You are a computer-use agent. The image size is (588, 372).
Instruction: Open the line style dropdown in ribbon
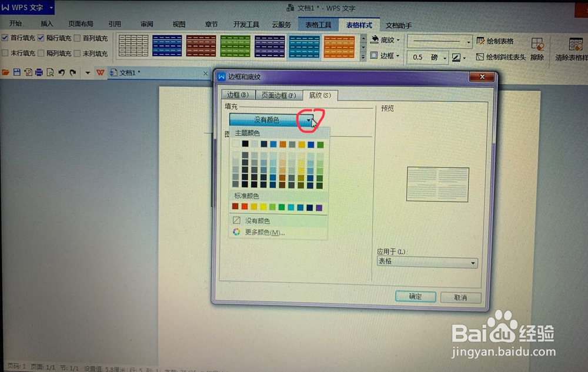point(469,42)
